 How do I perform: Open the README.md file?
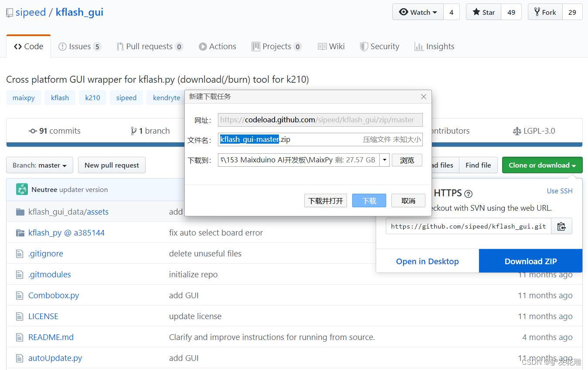[x=51, y=337]
